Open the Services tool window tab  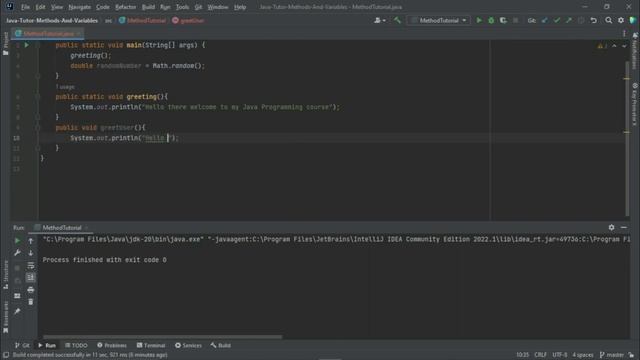click(x=189, y=345)
